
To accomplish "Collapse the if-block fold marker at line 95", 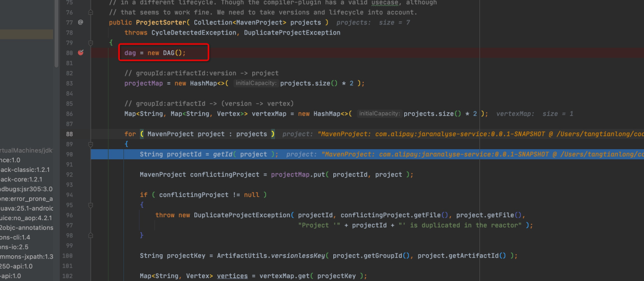I will pos(91,205).
